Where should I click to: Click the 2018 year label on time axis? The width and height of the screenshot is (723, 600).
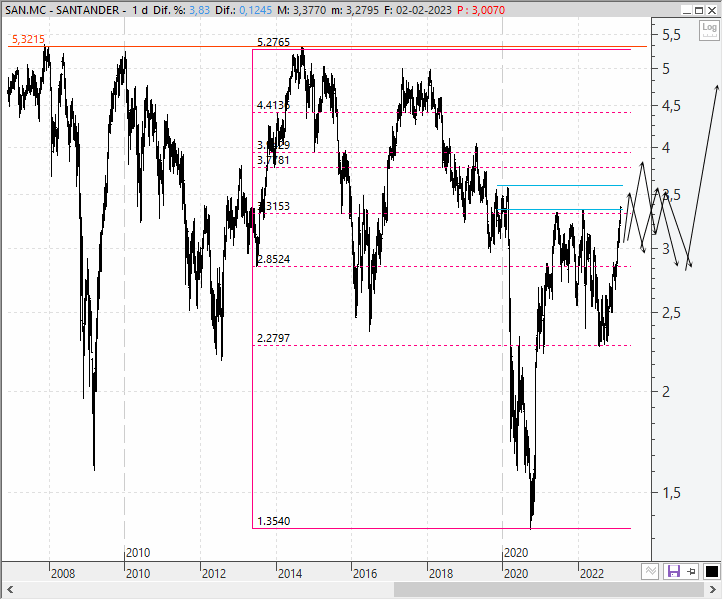click(441, 574)
